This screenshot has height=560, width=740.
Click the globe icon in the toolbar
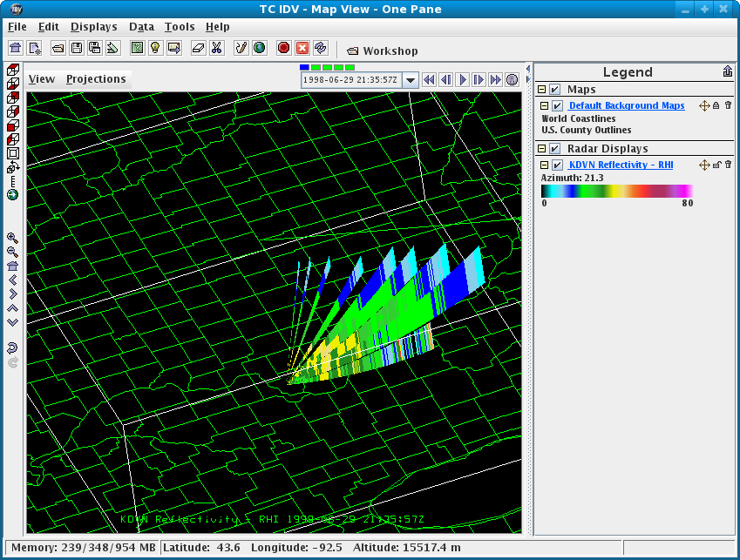coord(259,48)
